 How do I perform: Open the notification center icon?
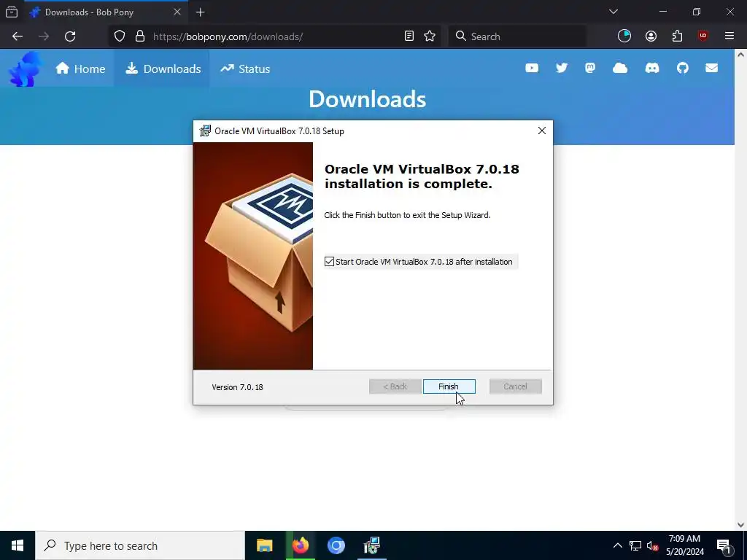tap(724, 545)
